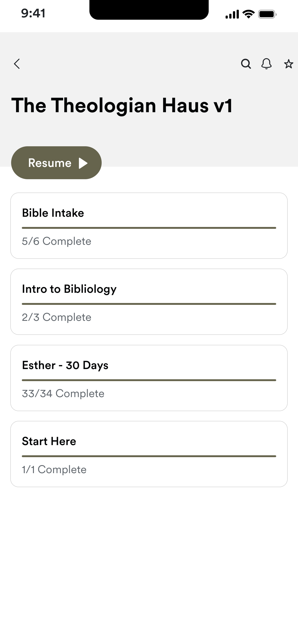This screenshot has height=644, width=298.
Task: Click the play triangle in Resume
Action: pos(83,163)
